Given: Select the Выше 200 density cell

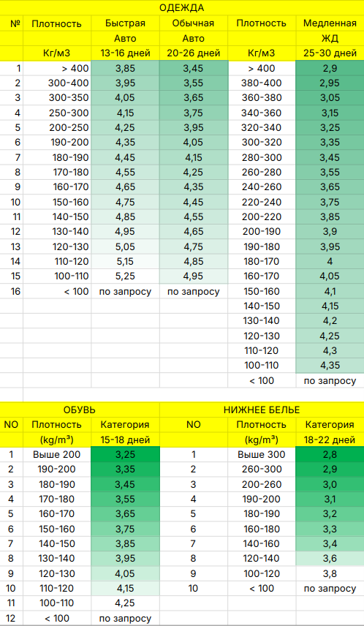Looking at the screenshot, I should pos(57,455).
